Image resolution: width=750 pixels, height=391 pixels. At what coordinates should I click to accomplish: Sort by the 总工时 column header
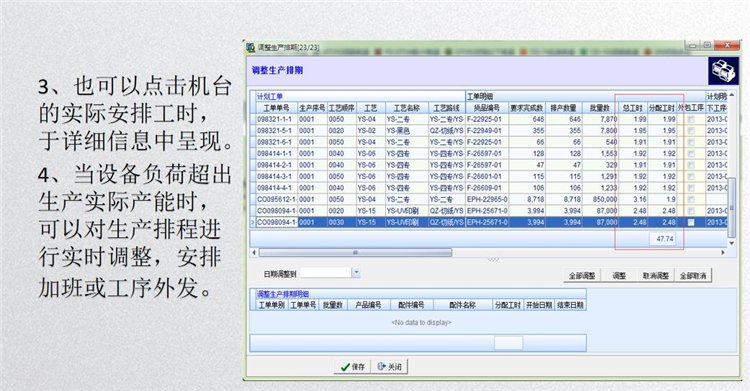(633, 108)
